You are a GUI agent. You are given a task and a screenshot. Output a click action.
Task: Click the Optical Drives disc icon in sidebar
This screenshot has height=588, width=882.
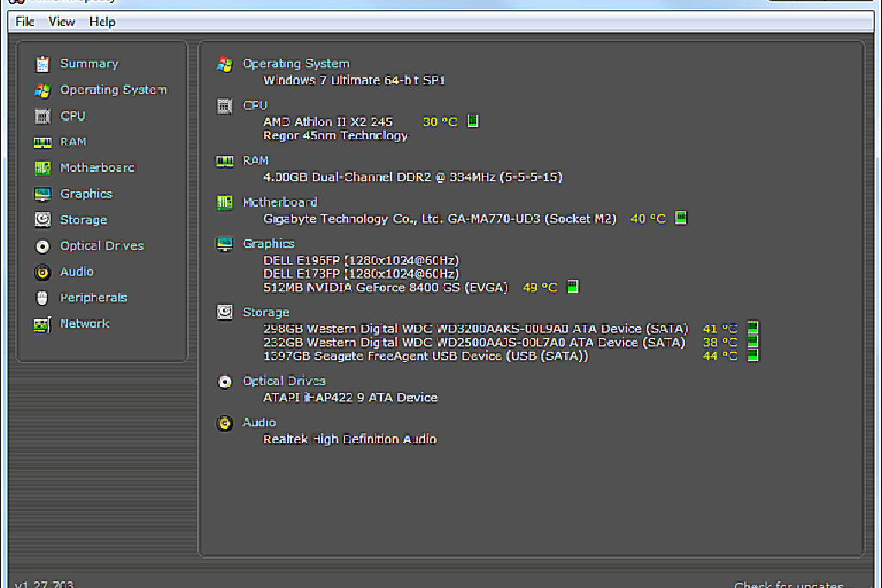tap(42, 246)
